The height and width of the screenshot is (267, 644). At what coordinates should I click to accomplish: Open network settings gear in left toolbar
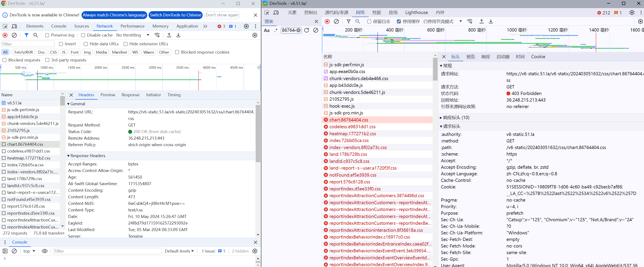click(x=255, y=35)
